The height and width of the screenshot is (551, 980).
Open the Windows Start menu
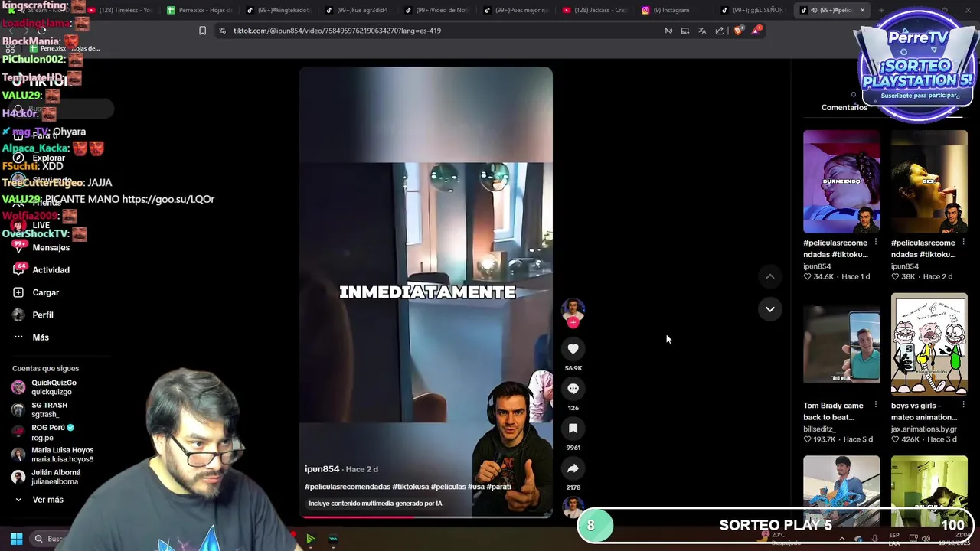coord(16,539)
